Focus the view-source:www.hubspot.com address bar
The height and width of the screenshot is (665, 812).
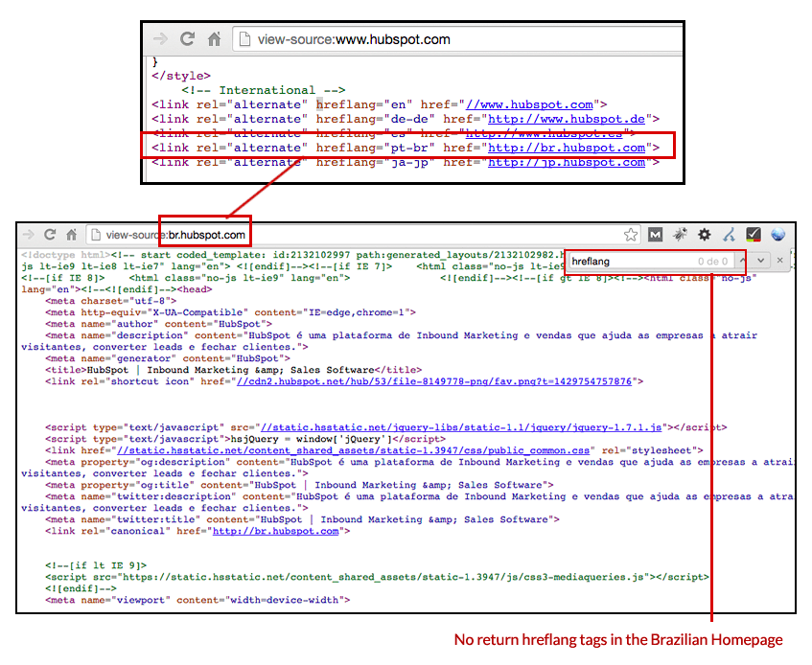(458, 39)
